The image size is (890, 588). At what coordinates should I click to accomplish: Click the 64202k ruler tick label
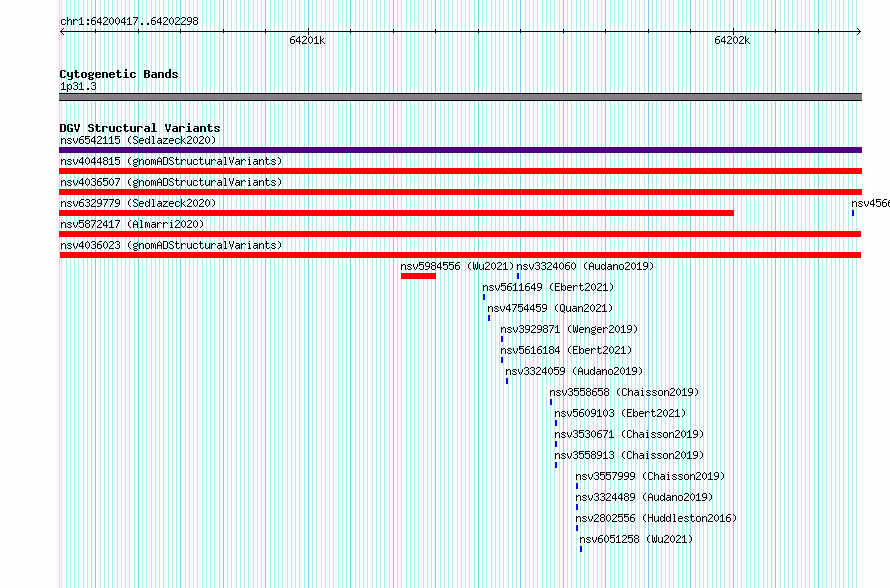coord(732,40)
